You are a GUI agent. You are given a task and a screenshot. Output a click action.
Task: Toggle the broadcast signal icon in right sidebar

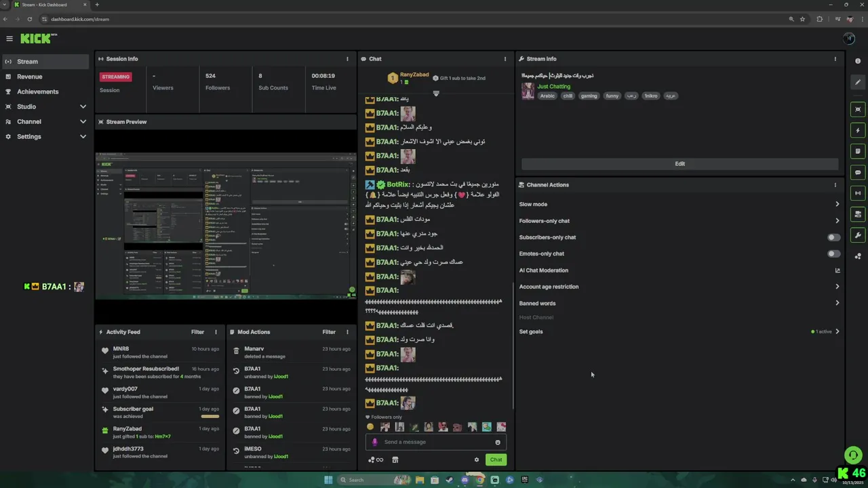858,193
